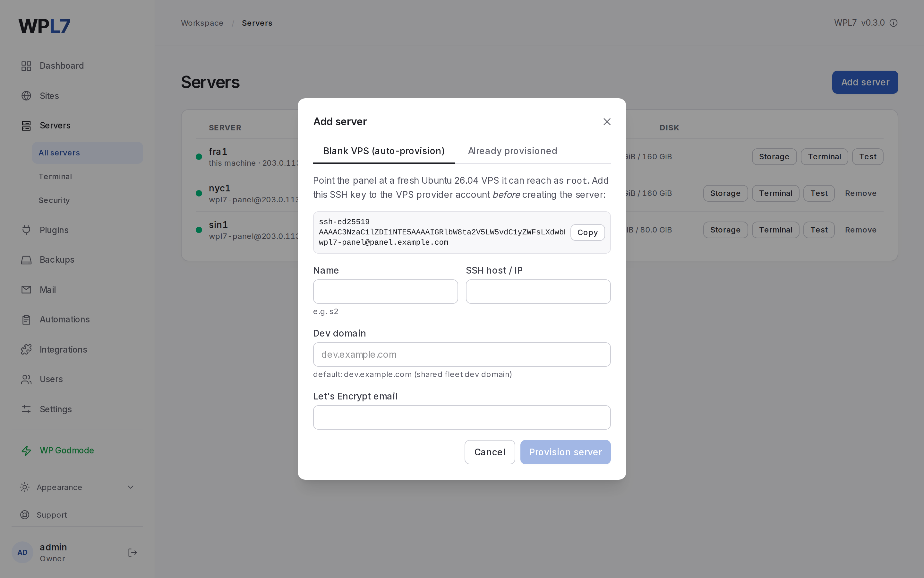Click the Support lifebuoy icon

24,515
